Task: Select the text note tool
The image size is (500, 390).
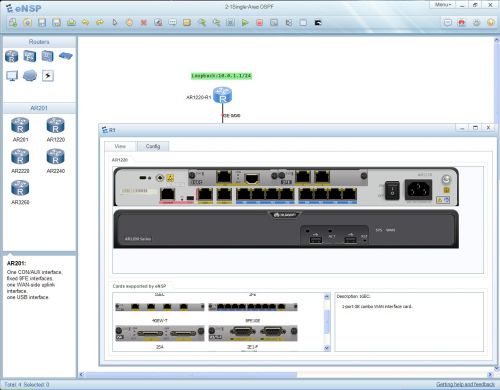Action: tap(172, 23)
